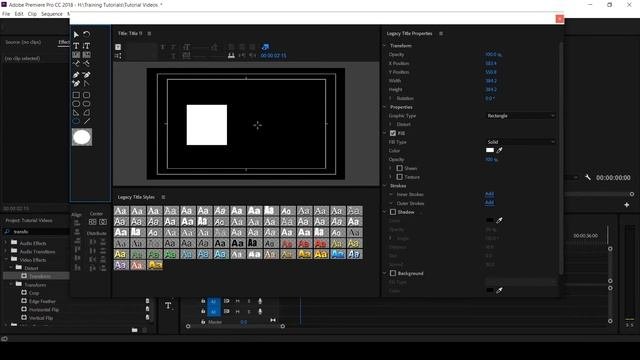Select the Convert Anchor Point tool
The height and width of the screenshot is (360, 640).
click(x=87, y=84)
